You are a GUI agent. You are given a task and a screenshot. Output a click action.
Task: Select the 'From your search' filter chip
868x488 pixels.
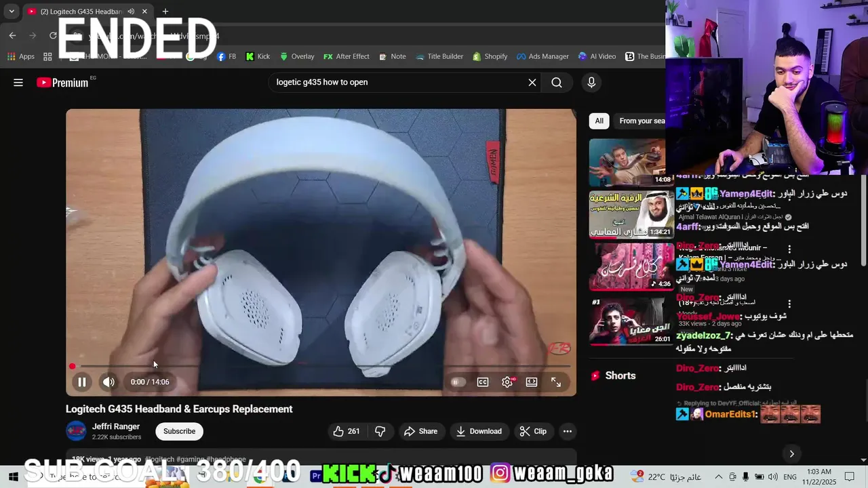coord(641,121)
